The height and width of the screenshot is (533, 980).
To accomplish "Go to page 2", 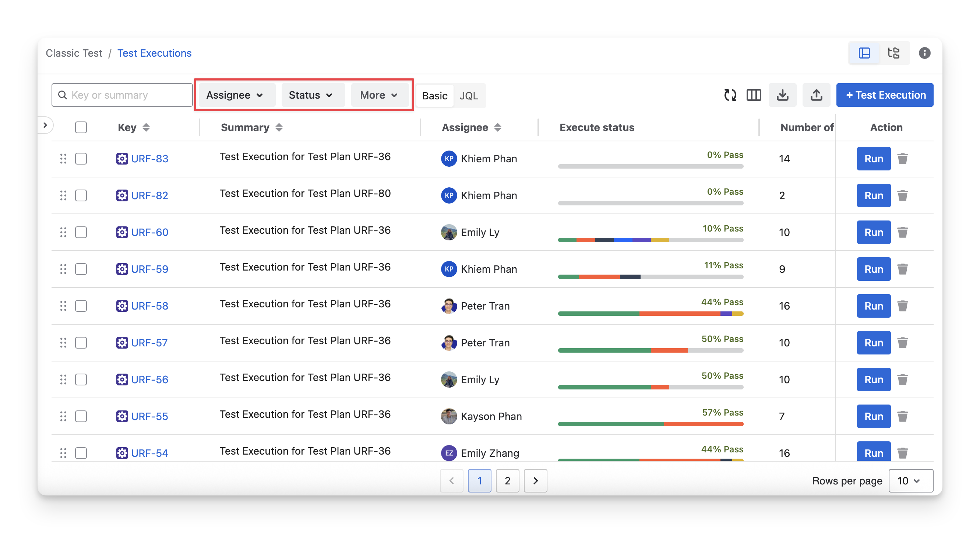I will pyautogui.click(x=507, y=481).
